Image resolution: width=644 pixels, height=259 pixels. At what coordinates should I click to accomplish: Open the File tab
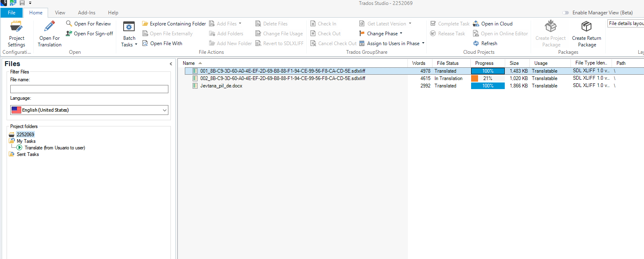[11, 13]
